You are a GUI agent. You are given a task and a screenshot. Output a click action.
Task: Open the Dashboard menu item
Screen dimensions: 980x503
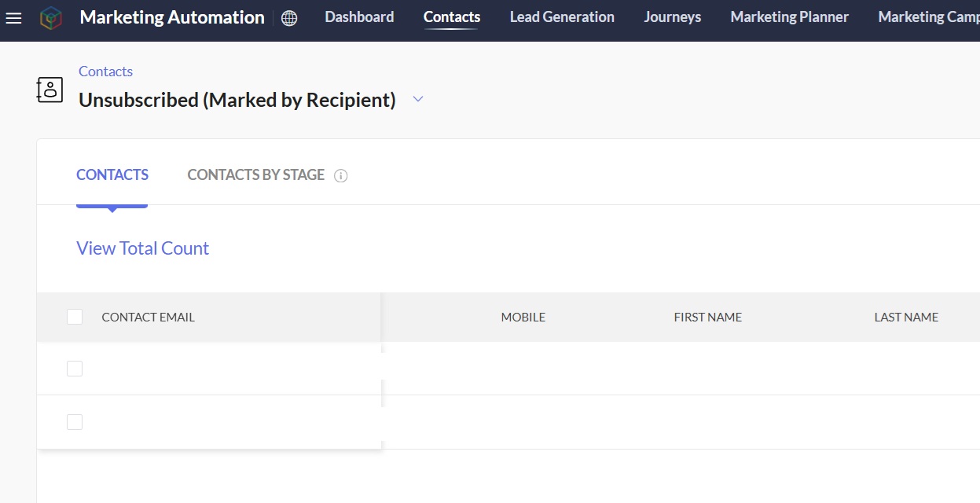coord(359,17)
